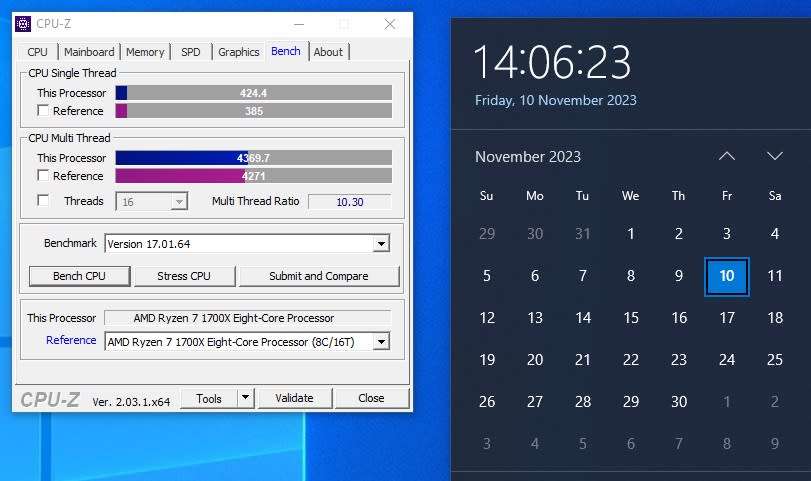Go to next month with down chevron
811x481 pixels.
coord(774,156)
